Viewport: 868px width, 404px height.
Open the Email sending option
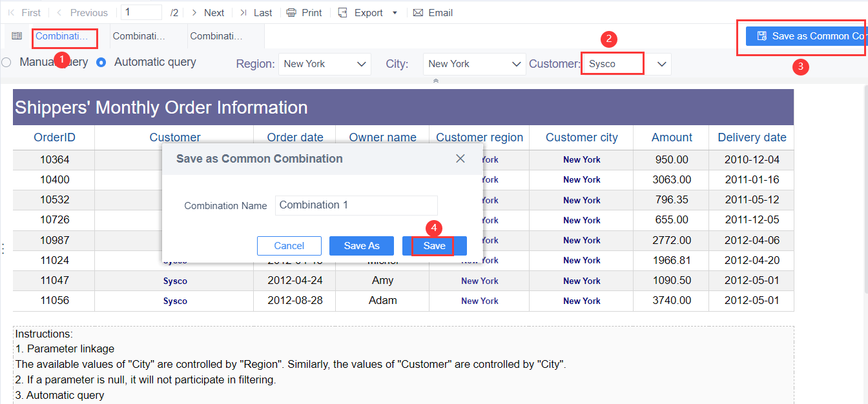click(432, 12)
